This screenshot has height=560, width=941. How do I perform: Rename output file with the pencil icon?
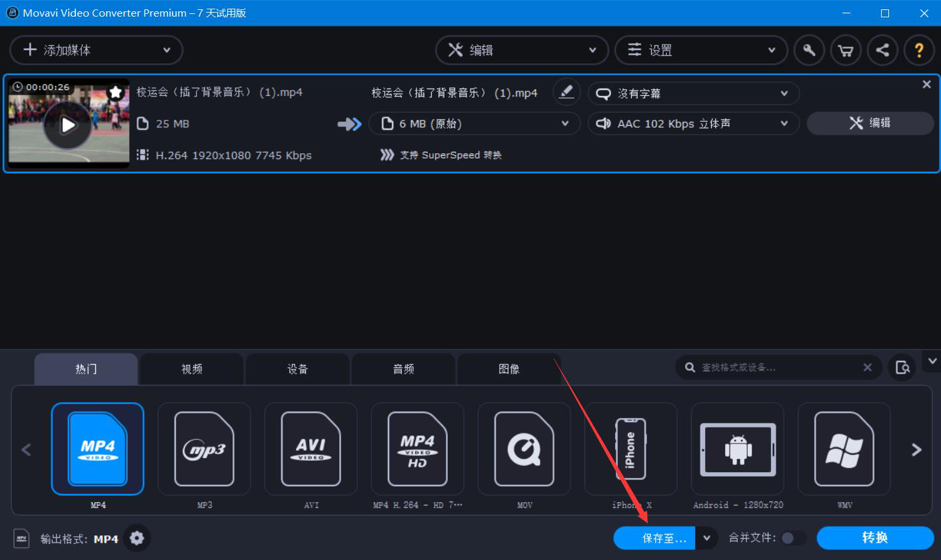(x=566, y=93)
